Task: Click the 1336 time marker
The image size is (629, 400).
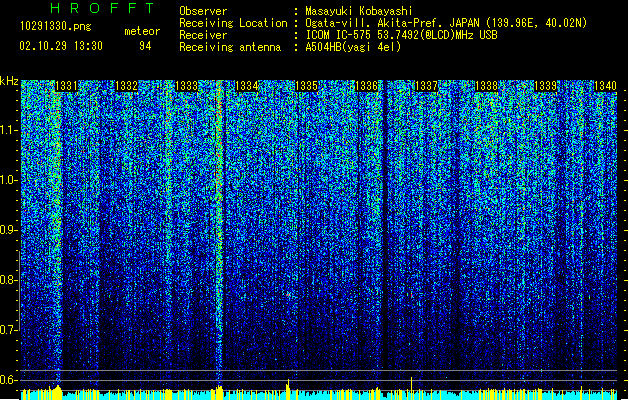Action: [x=367, y=86]
